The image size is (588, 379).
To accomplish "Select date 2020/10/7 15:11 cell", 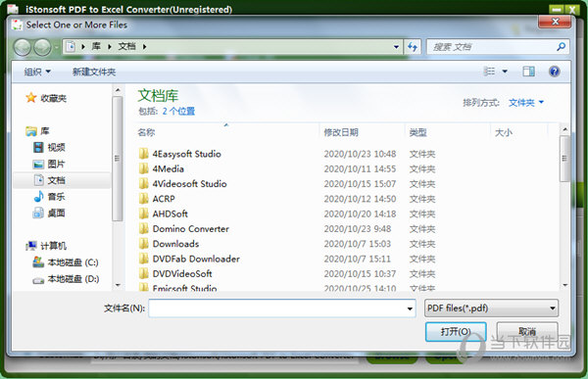I will (x=357, y=260).
